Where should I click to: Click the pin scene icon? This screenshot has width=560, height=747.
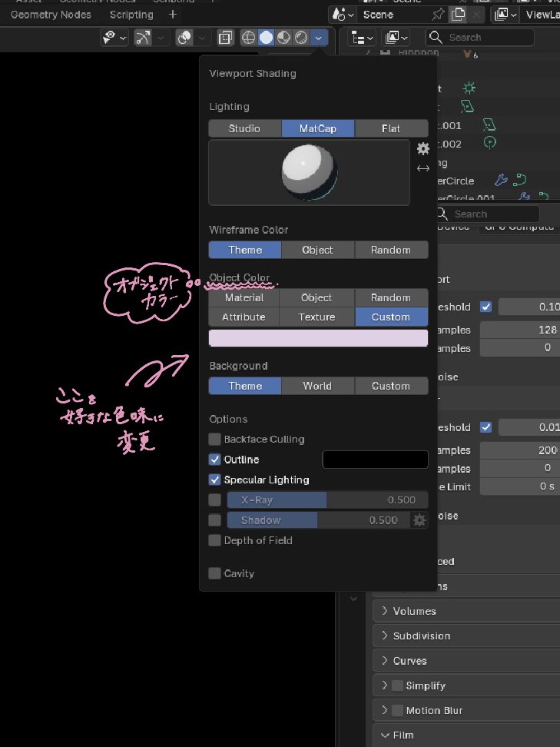coord(438,15)
